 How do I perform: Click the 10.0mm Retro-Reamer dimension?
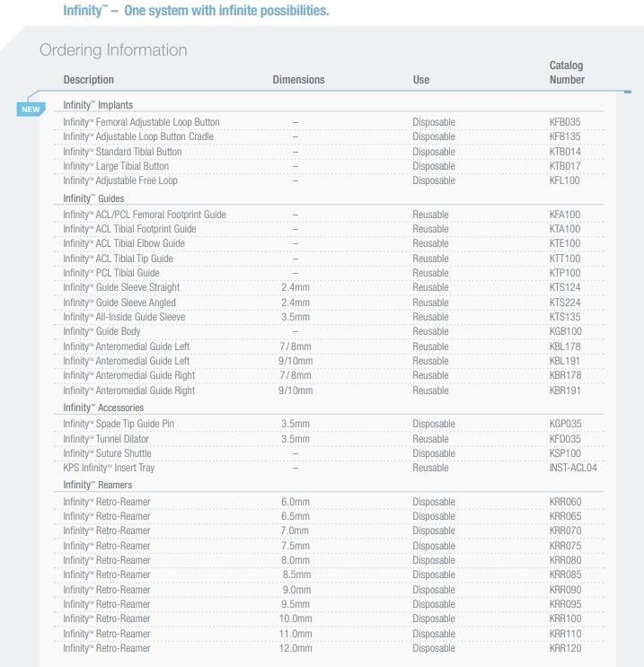[x=296, y=619]
